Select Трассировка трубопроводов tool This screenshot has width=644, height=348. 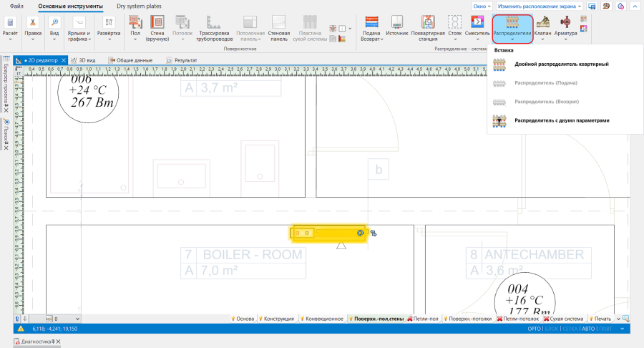click(215, 28)
